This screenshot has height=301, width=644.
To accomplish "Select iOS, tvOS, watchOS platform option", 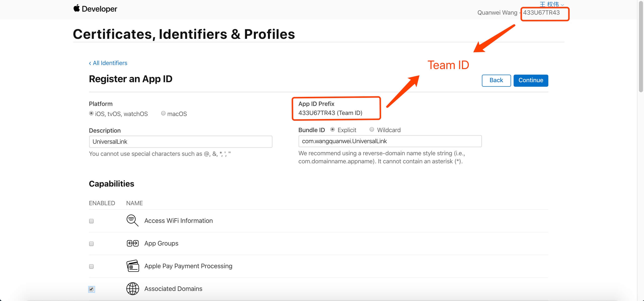I will (x=91, y=113).
